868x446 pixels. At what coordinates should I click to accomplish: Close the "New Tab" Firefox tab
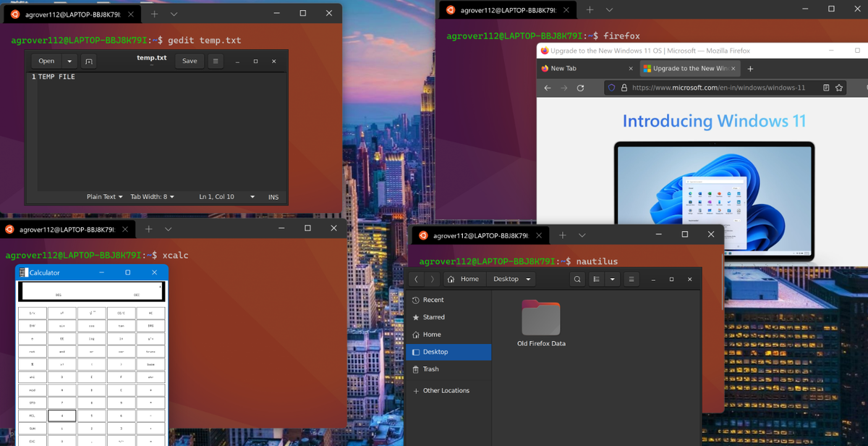point(631,69)
